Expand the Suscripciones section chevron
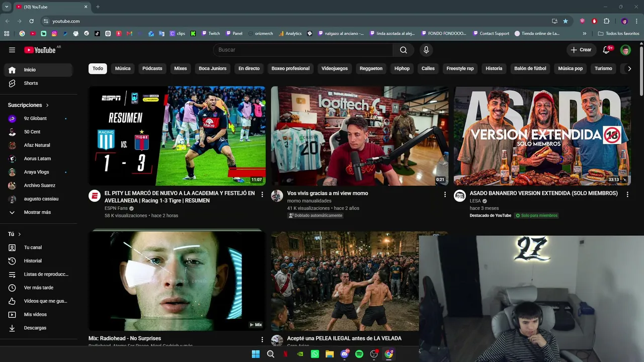This screenshot has height=362, width=644. click(x=47, y=105)
